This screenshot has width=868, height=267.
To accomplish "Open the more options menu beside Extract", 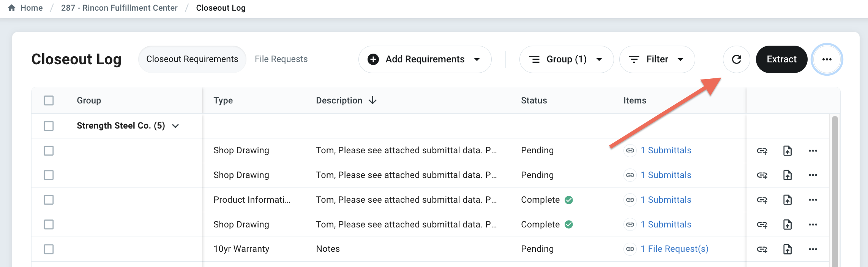I will tap(827, 59).
